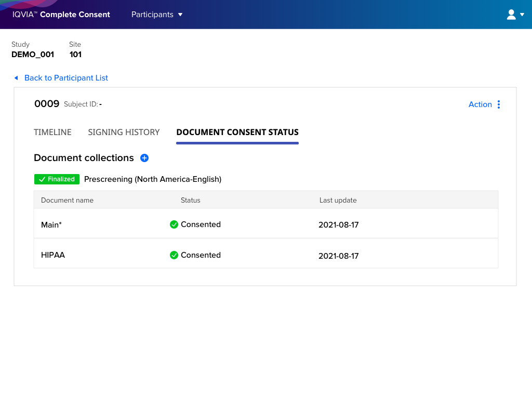Click the three-dot Action menu icon
The image size is (532, 399).
(x=498, y=104)
